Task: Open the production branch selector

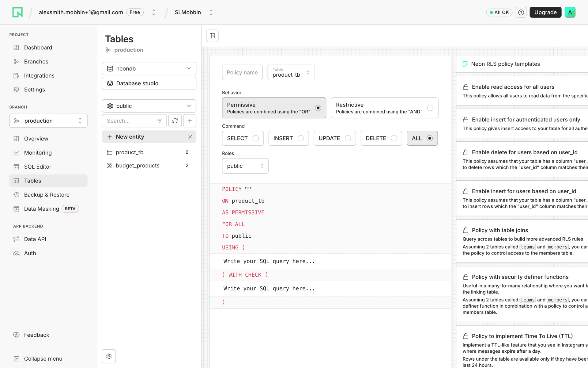Action: 48,121
